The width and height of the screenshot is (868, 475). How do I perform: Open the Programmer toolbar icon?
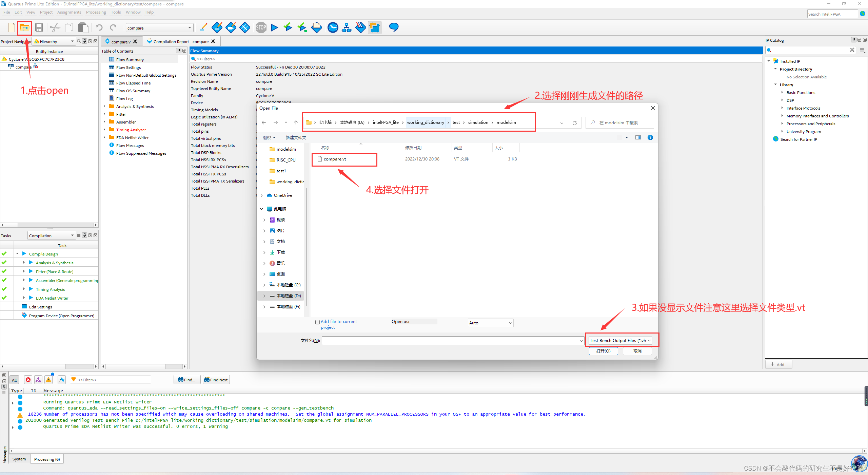360,28
